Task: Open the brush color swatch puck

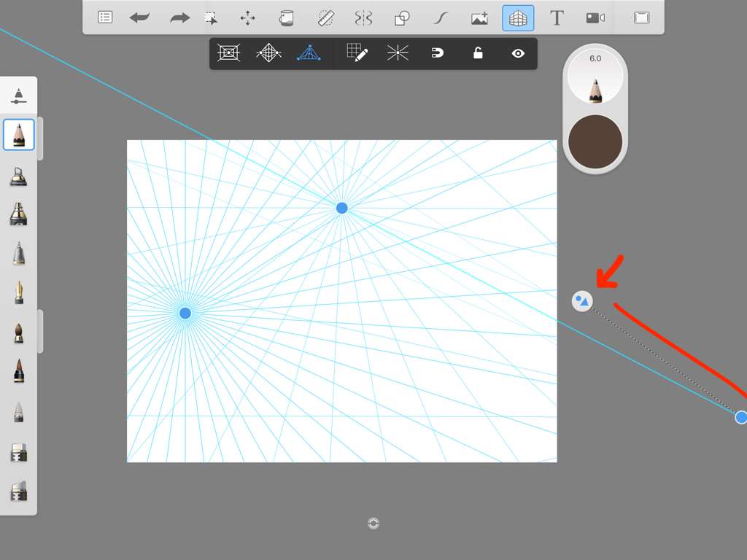Action: click(x=595, y=141)
